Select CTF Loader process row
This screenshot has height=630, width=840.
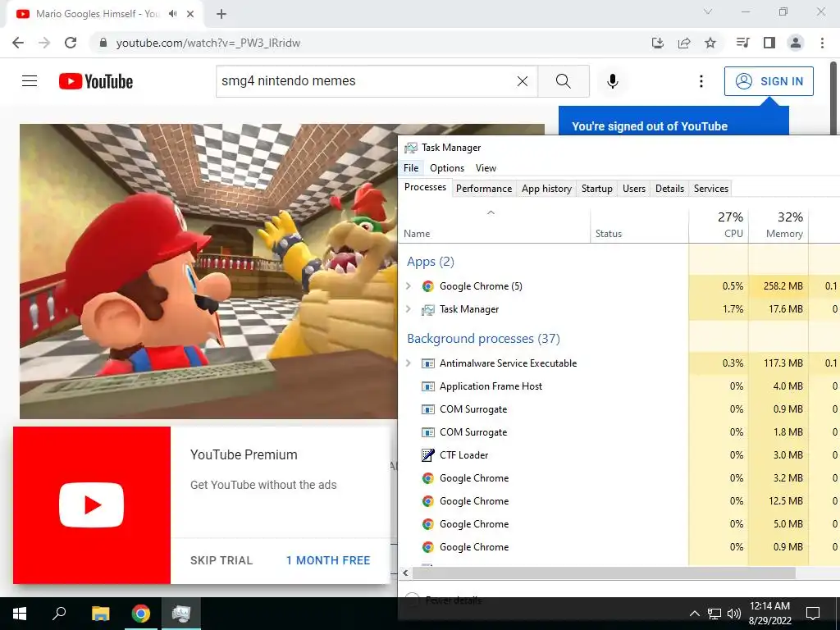pos(619,455)
